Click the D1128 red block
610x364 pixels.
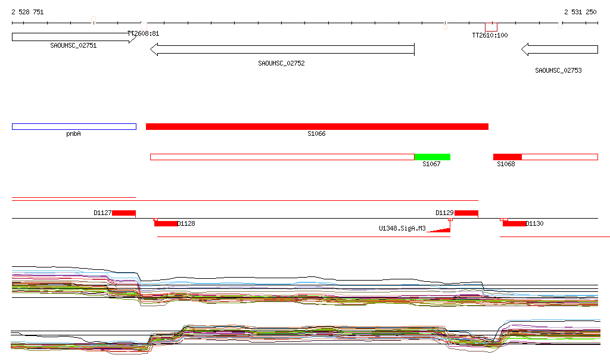(x=166, y=223)
